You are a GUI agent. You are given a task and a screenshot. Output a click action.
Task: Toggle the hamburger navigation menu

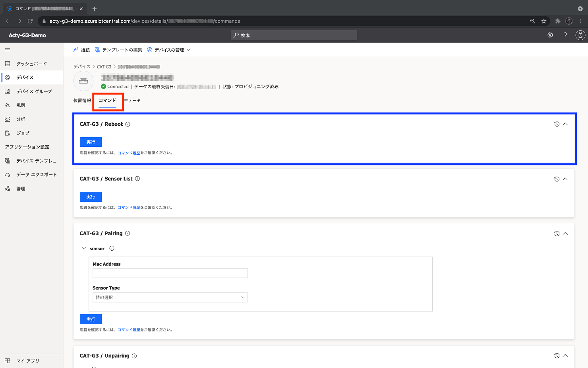click(x=8, y=50)
